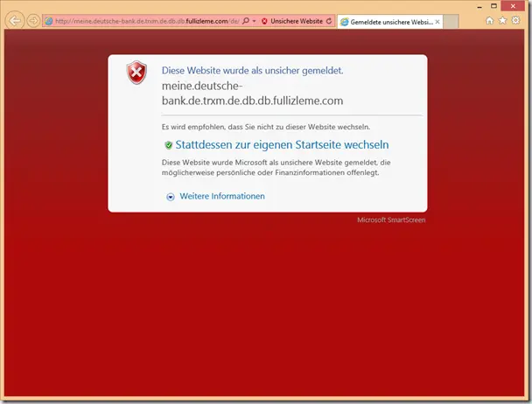The image size is (532, 404).
Task: Open address bar autocomplete dropdown arrow
Action: (x=254, y=21)
